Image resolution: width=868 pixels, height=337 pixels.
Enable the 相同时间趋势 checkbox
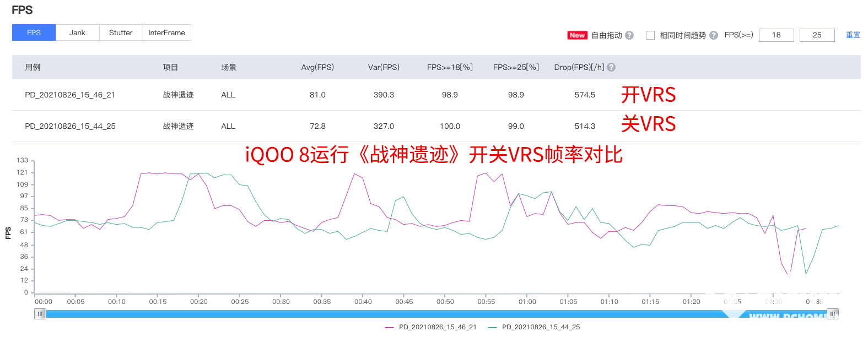[x=650, y=35]
